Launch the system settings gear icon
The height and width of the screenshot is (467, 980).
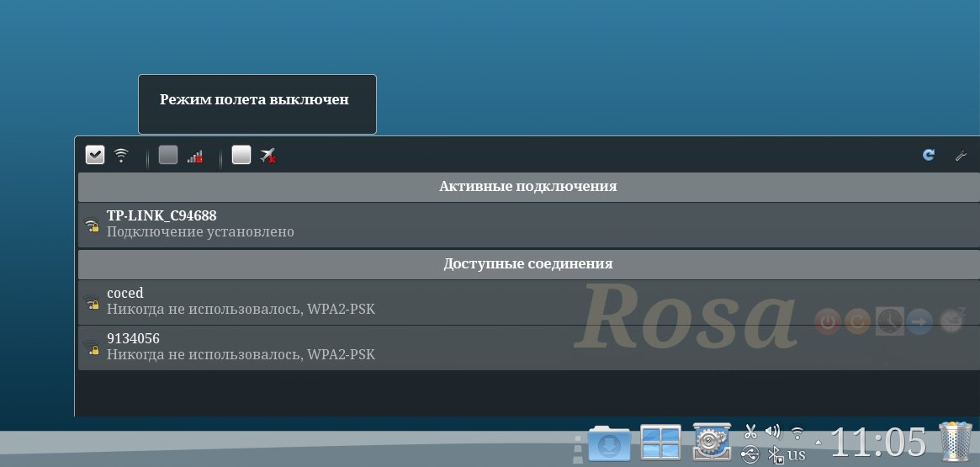712,442
